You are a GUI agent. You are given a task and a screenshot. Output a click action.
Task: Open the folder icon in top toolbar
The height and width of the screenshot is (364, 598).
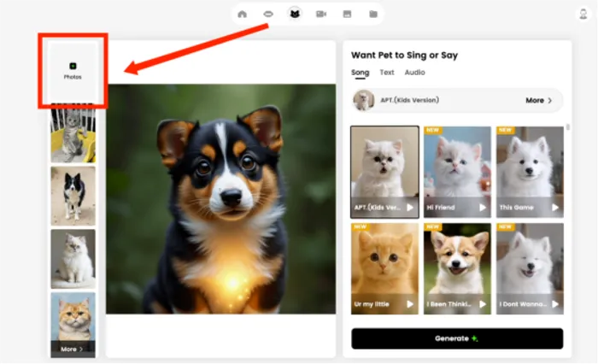(372, 14)
